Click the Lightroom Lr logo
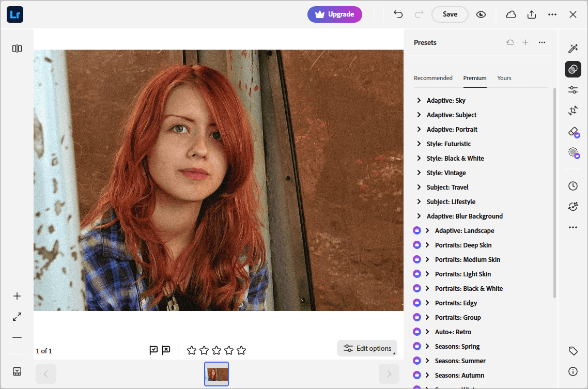Image resolution: width=588 pixels, height=389 pixels. tap(15, 14)
